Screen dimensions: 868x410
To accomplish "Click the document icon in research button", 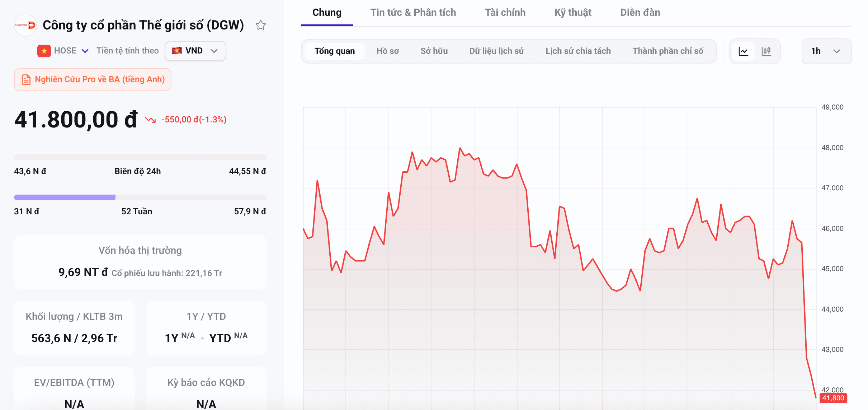I will (x=26, y=80).
